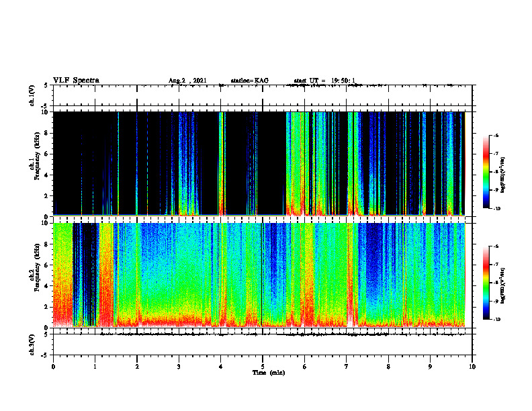Viewport: 532px width, 411px height.
Task: Click time axis tick label "6"
Action: click(x=305, y=367)
